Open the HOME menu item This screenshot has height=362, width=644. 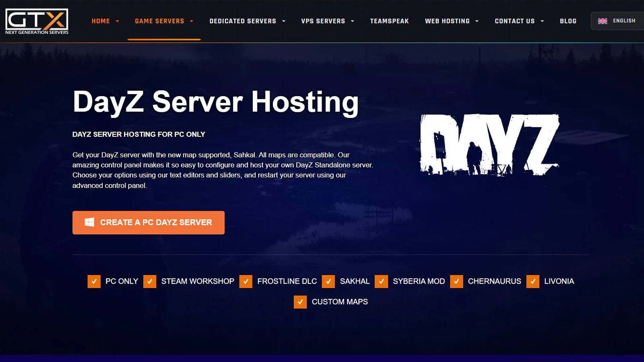point(101,21)
